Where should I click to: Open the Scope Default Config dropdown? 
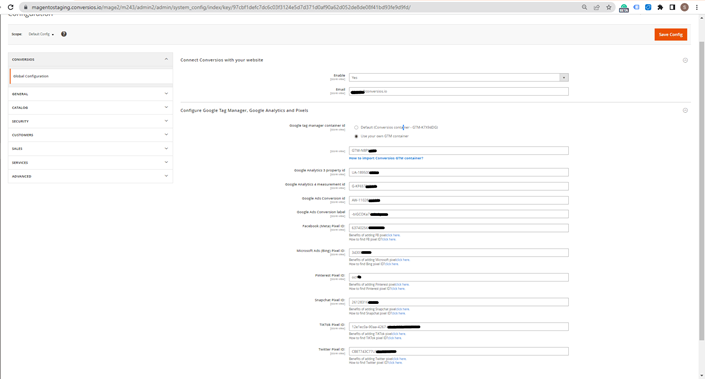[41, 34]
